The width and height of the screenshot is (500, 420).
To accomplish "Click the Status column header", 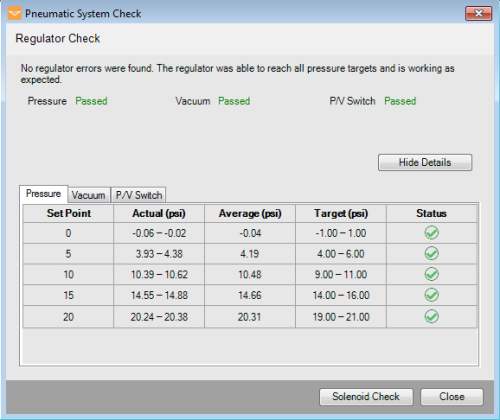I will 432,213.
